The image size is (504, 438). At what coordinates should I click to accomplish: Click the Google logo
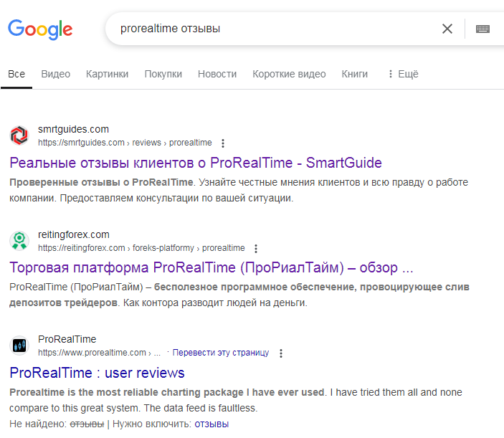click(40, 29)
